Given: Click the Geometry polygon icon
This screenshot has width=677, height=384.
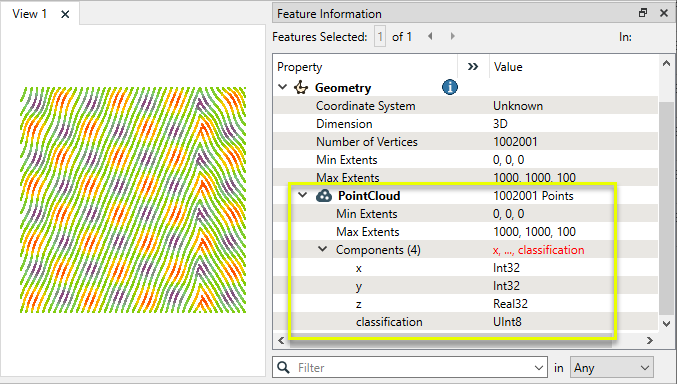Looking at the screenshot, I should coord(301,88).
